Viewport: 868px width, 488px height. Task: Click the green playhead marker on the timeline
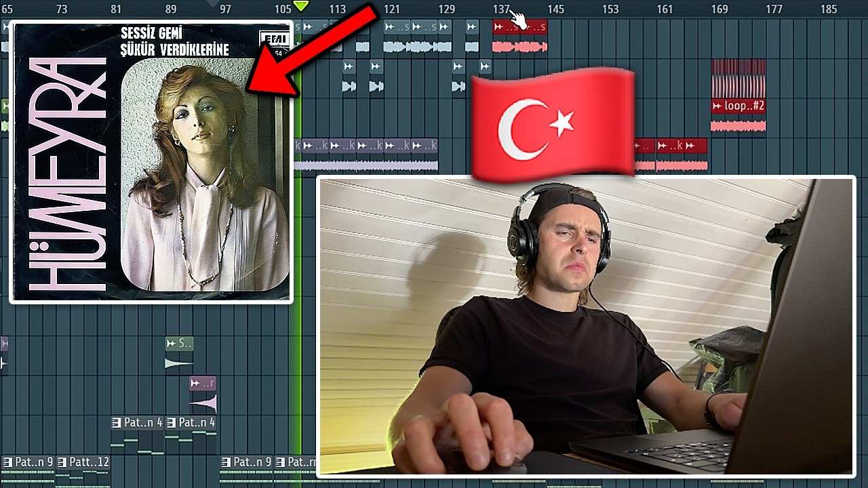[x=301, y=6]
